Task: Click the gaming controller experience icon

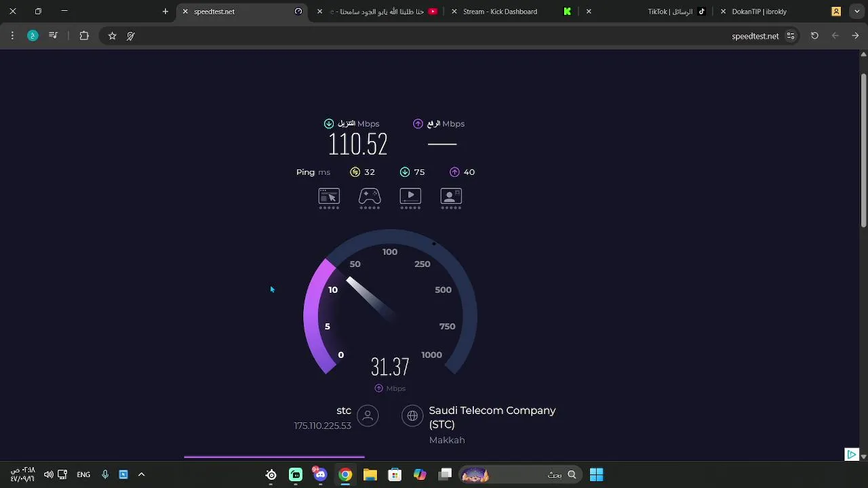Action: 370,197
